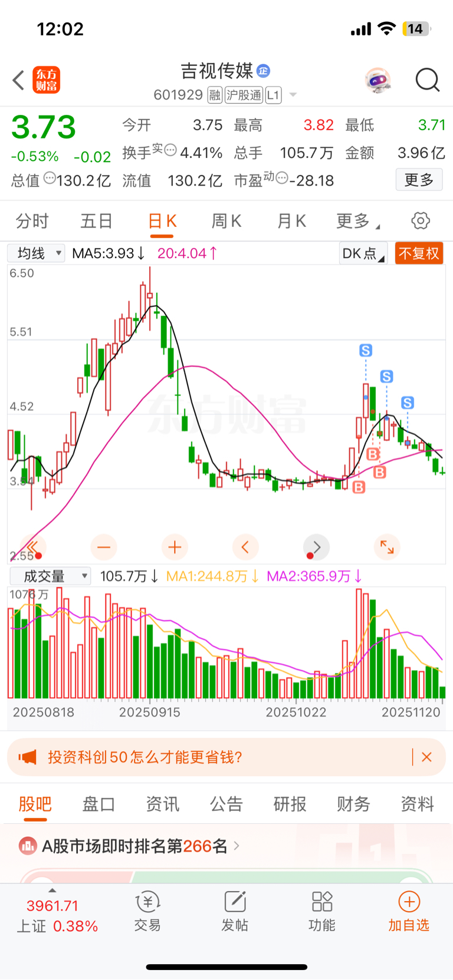Image resolution: width=453 pixels, height=980 pixels.
Task: Expand the 上证 index ticker arrow
Action: (52, 890)
